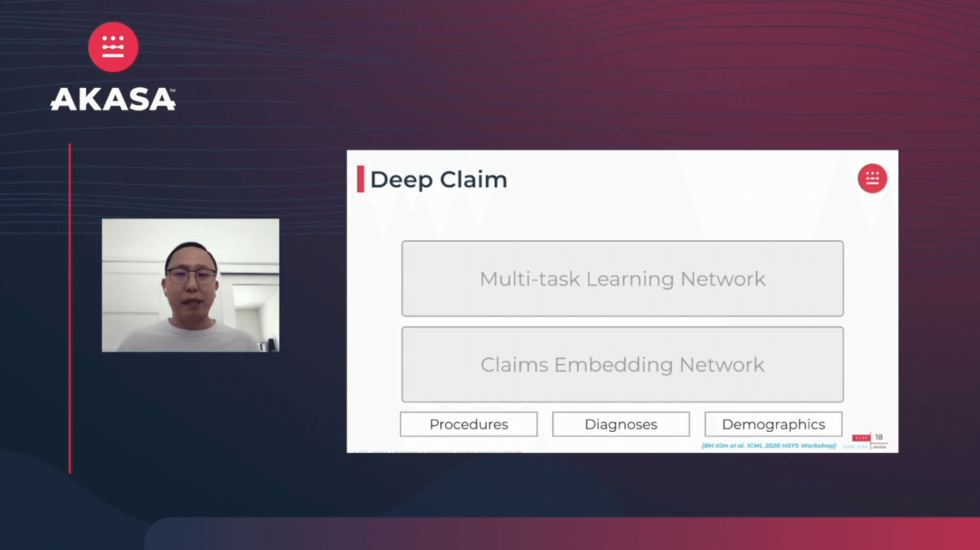The image size is (980, 550).
Task: Select the speaker webcam video thumbnail
Action: [x=190, y=285]
